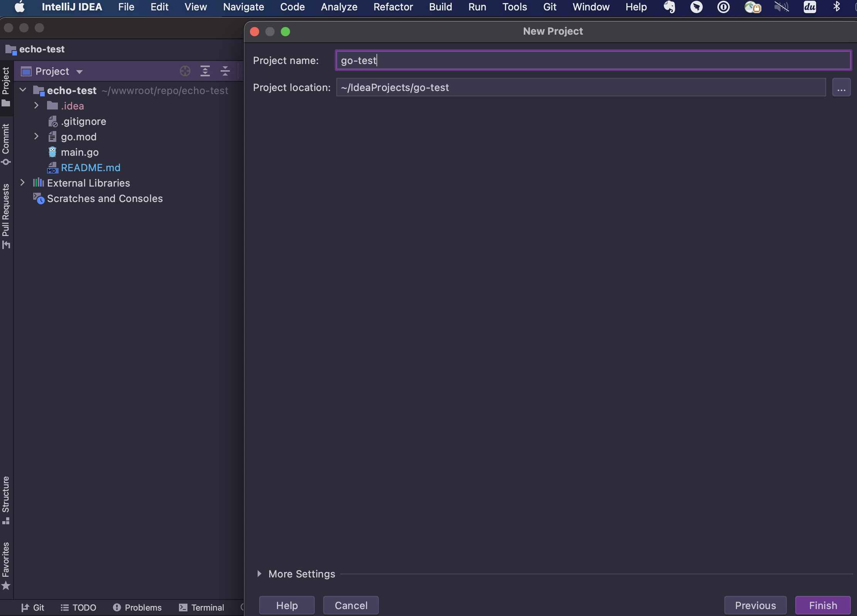Click the Previous button
857x616 pixels.
755,605
